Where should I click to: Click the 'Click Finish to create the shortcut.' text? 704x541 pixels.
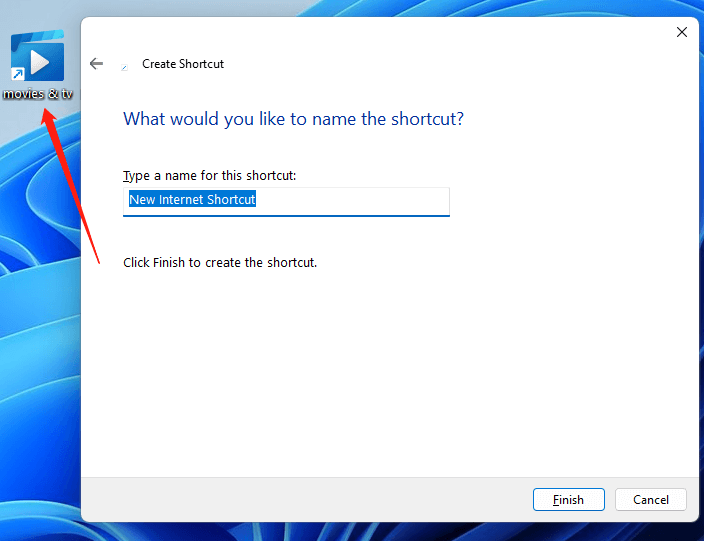click(x=220, y=262)
